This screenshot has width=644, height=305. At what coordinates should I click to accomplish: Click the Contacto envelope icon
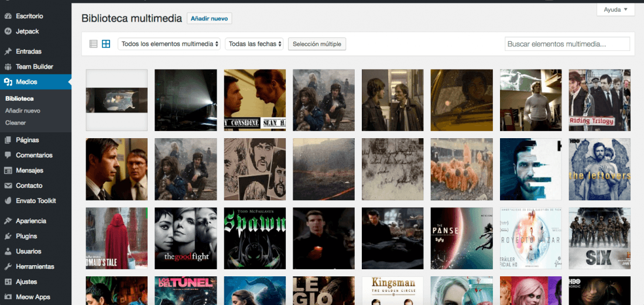(x=8, y=186)
